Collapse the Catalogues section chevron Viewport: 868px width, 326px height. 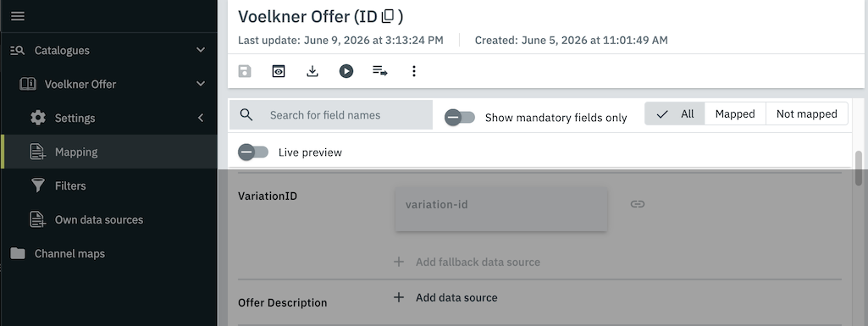pyautogui.click(x=201, y=50)
